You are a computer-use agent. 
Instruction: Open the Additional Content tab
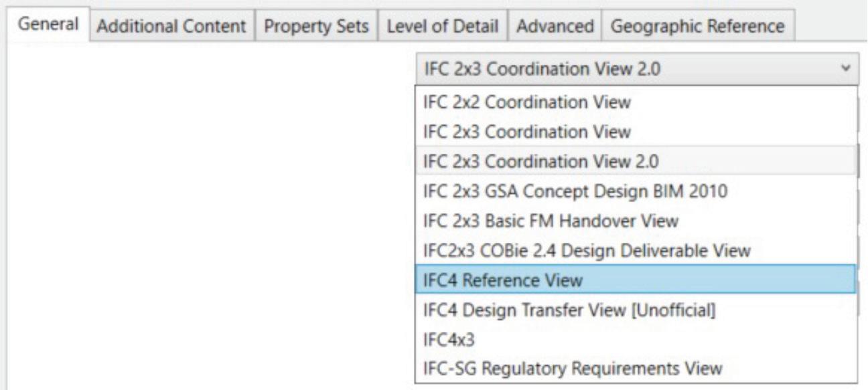pyautogui.click(x=172, y=26)
